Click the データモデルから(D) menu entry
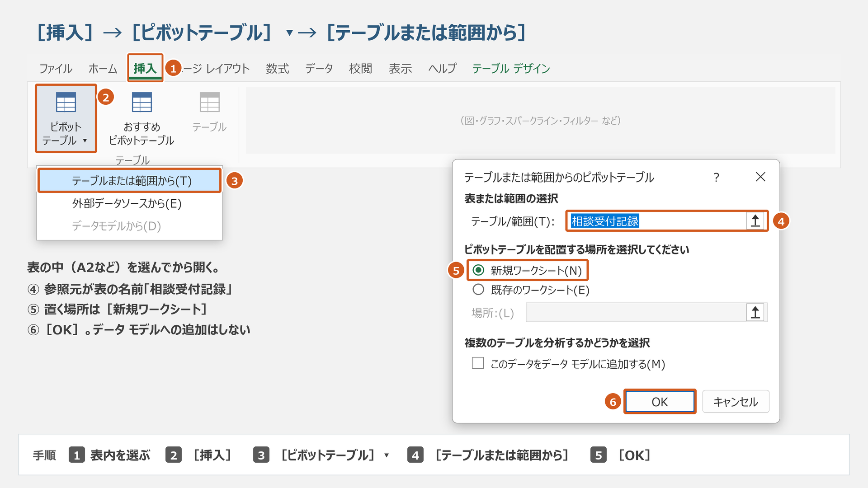Viewport: 868px width, 488px height. click(130, 225)
